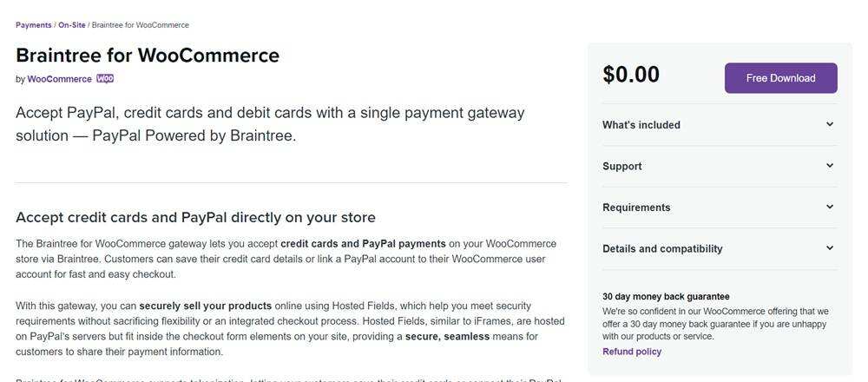The height and width of the screenshot is (382, 868).
Task: Click the chevron arrow in the Support row
Action: (830, 166)
